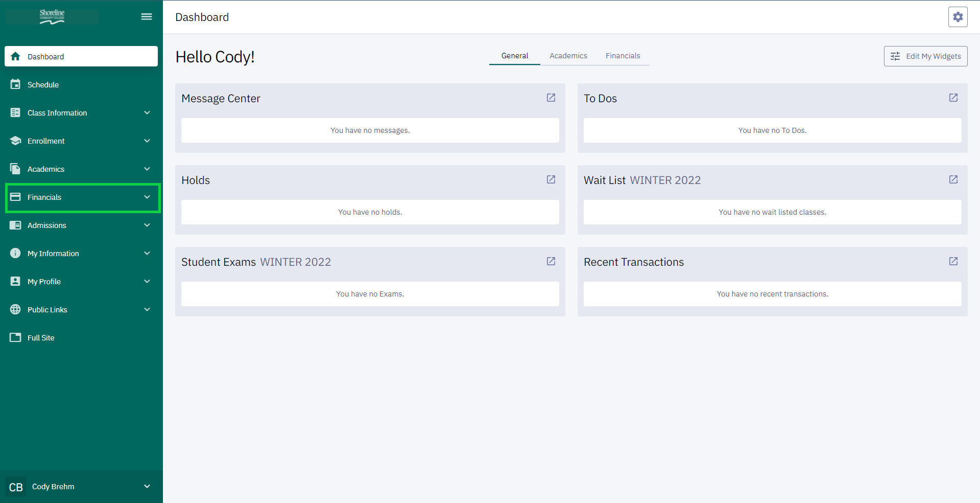The image size is (980, 503).
Task: Expand My Profile menu chevron
Action: click(x=147, y=281)
